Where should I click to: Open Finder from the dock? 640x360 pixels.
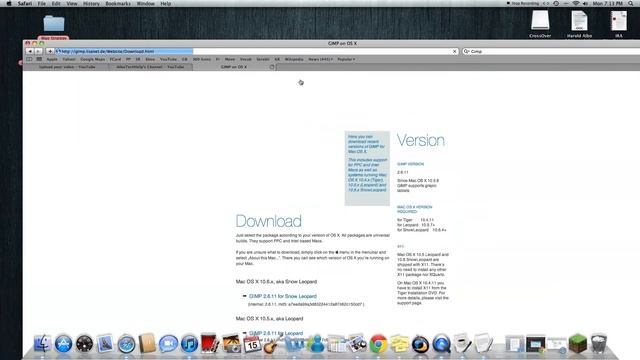(42, 344)
